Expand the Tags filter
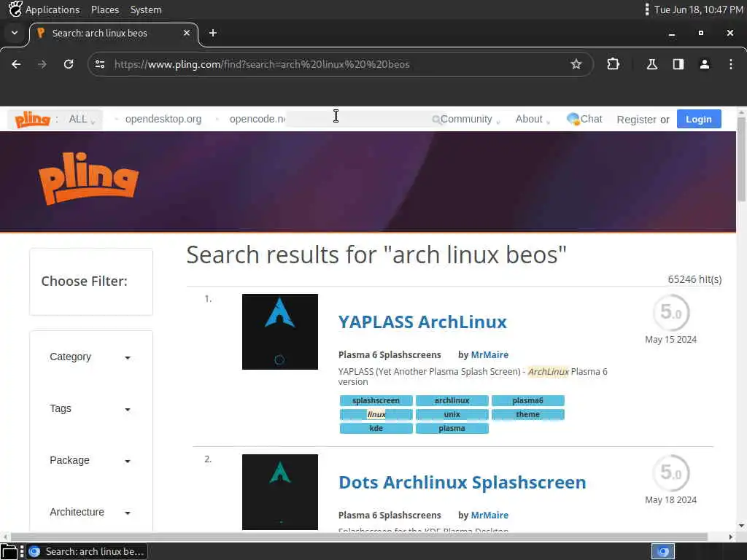The width and height of the screenshot is (747, 560). [90, 408]
